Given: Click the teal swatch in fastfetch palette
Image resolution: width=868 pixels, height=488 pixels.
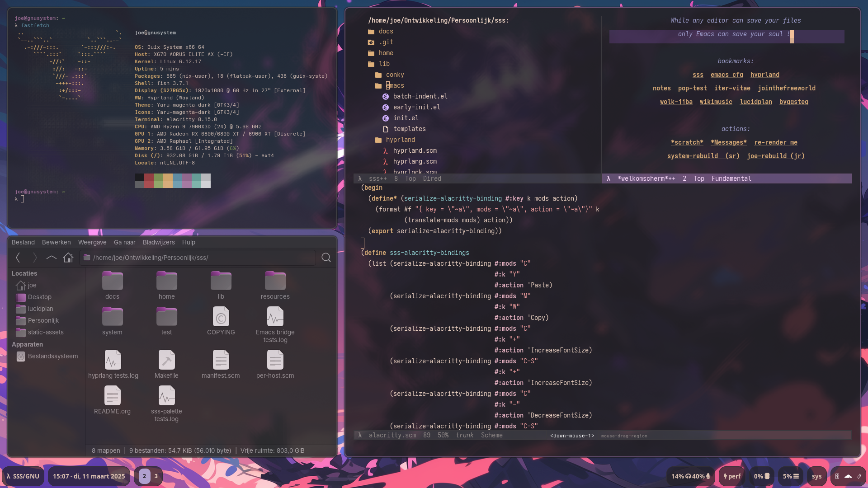Looking at the screenshot, I should (196, 180).
